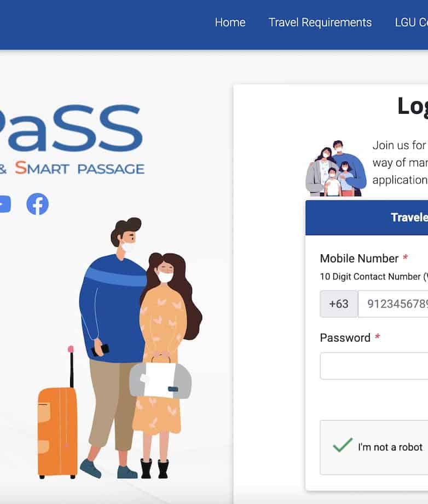428x504 pixels.
Task: Open Travel Requirements in the navigation bar
Action: pyautogui.click(x=320, y=22)
